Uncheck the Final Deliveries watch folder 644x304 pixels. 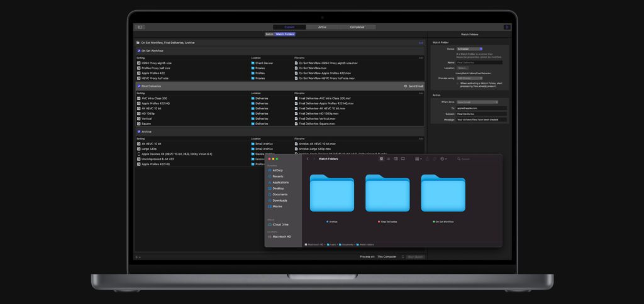click(139, 86)
